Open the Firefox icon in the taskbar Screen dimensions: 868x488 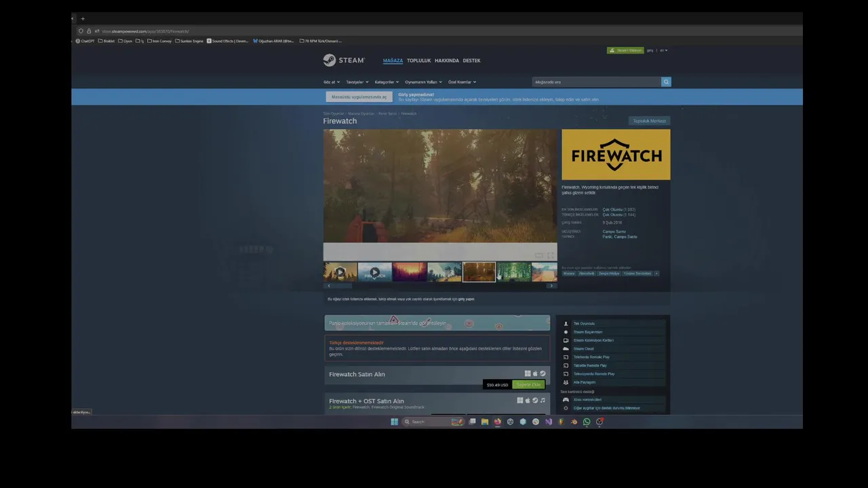(x=497, y=422)
